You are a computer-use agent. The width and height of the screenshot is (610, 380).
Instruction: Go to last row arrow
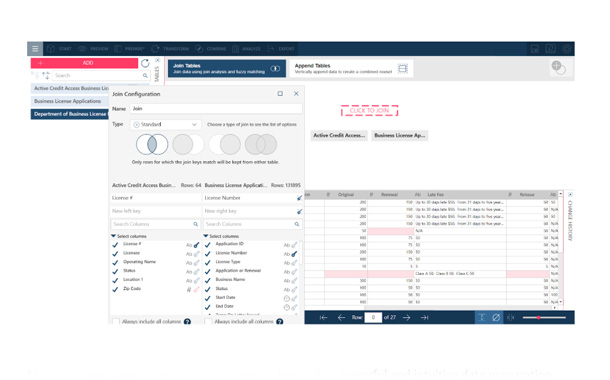[x=424, y=318]
